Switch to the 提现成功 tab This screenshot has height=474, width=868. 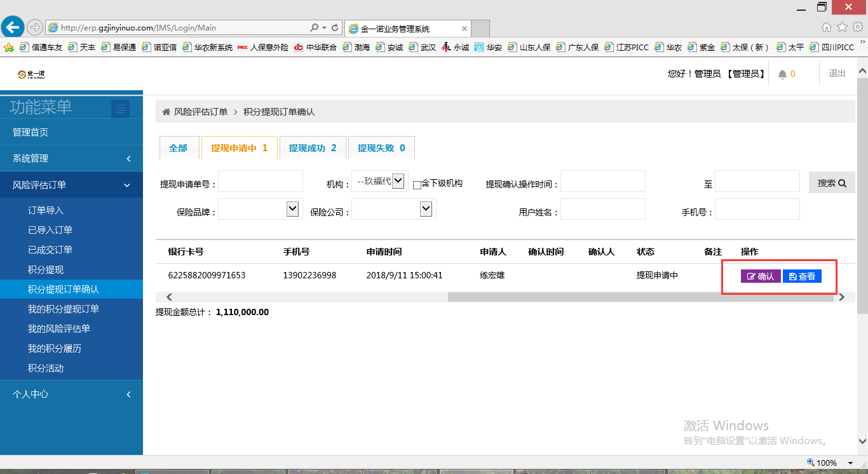tap(313, 148)
